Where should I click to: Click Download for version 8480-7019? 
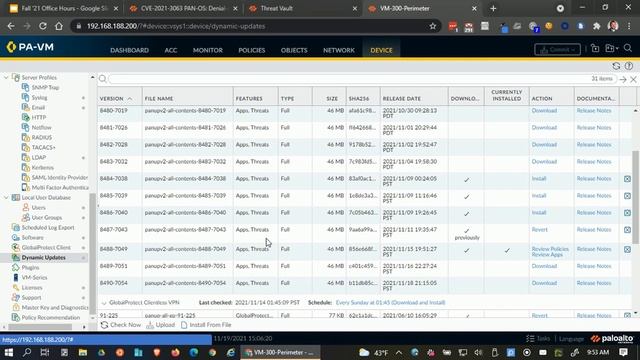click(x=544, y=111)
